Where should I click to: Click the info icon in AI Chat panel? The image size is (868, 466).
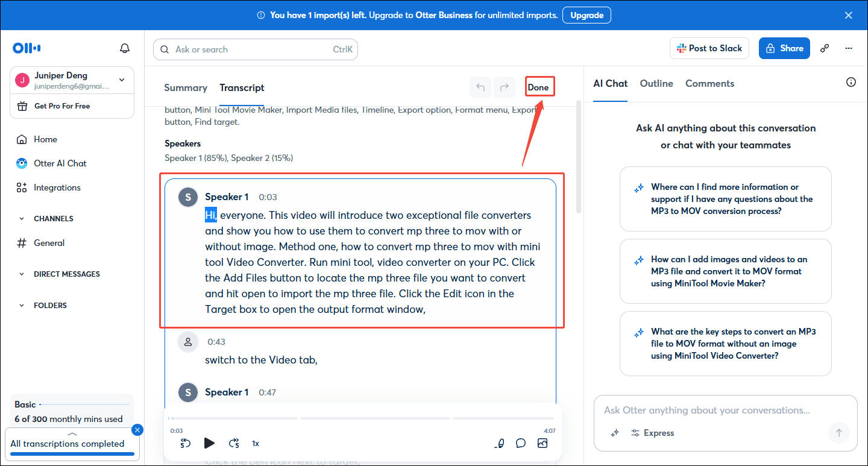click(851, 83)
